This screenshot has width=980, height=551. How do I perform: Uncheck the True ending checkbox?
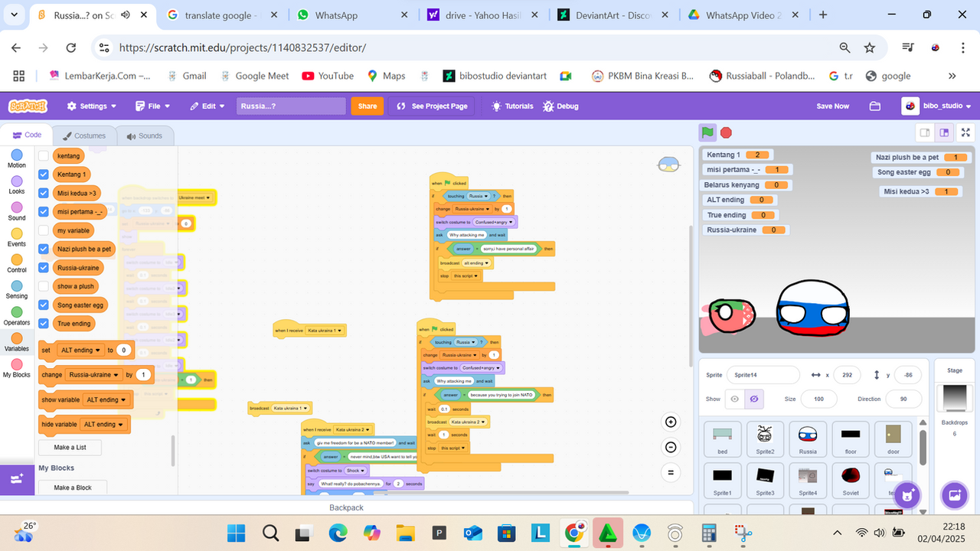[44, 324]
